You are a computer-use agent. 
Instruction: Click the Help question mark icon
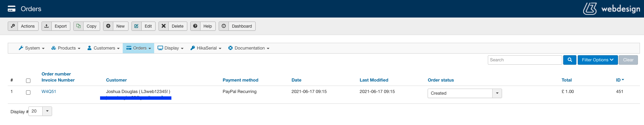pos(195,26)
